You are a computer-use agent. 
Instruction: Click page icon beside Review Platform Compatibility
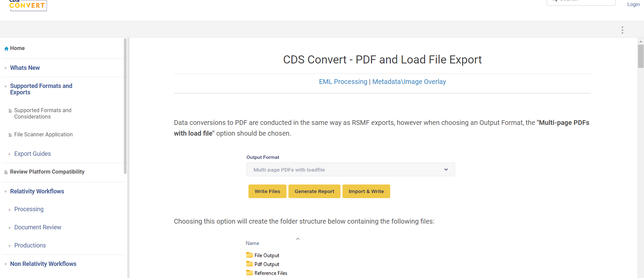[x=6, y=172]
